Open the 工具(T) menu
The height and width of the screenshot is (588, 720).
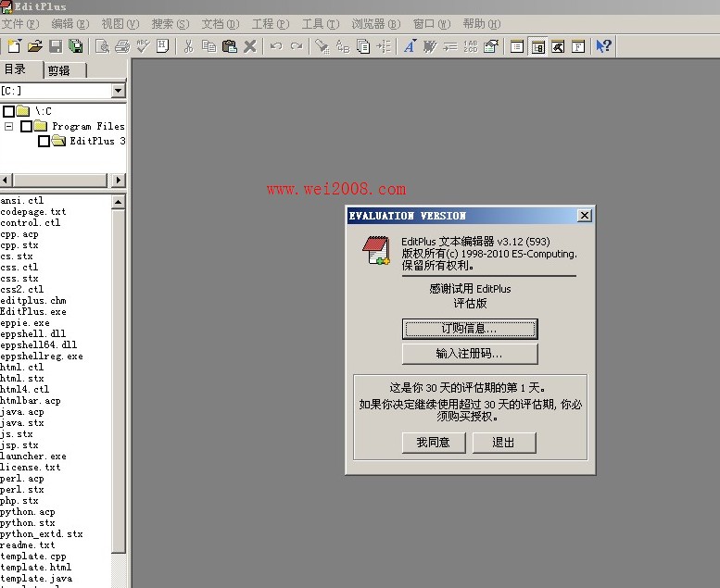321,24
